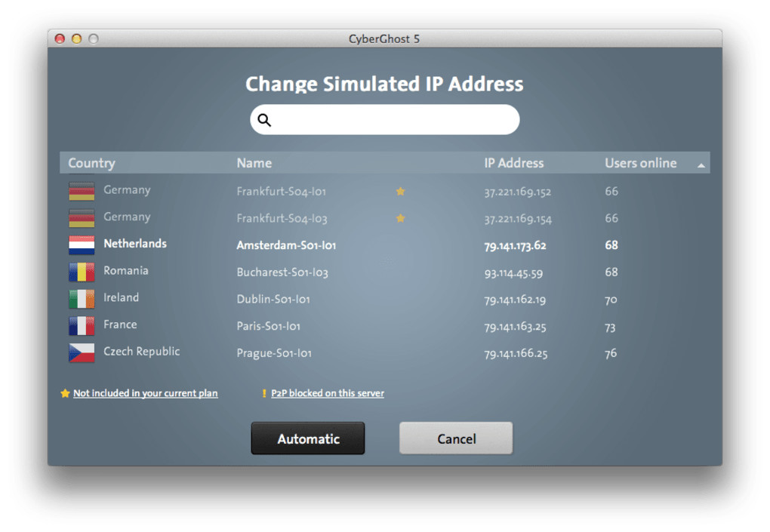770x532 pixels.
Task: Click the star icon on Frankfurt-S04-I01 row
Action: point(401,192)
